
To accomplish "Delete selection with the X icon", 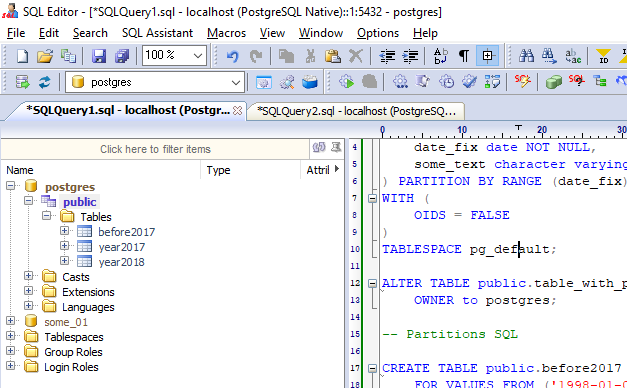I will (355, 56).
